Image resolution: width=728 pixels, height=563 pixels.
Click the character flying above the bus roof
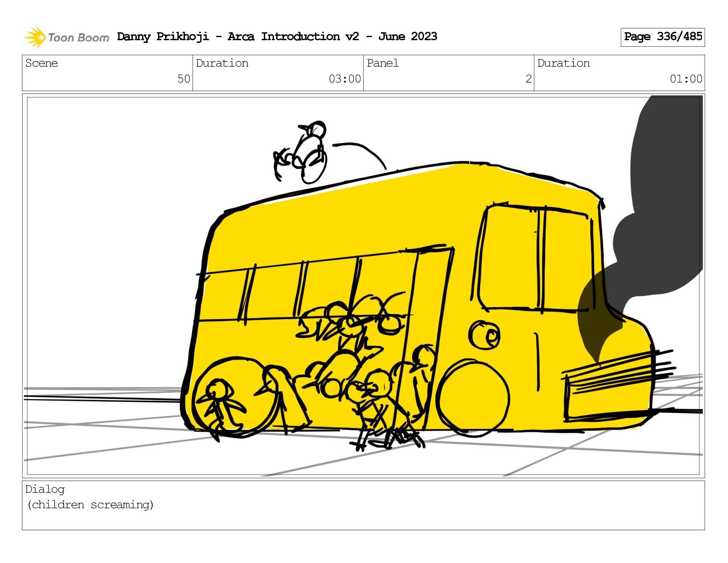pyautogui.click(x=301, y=152)
